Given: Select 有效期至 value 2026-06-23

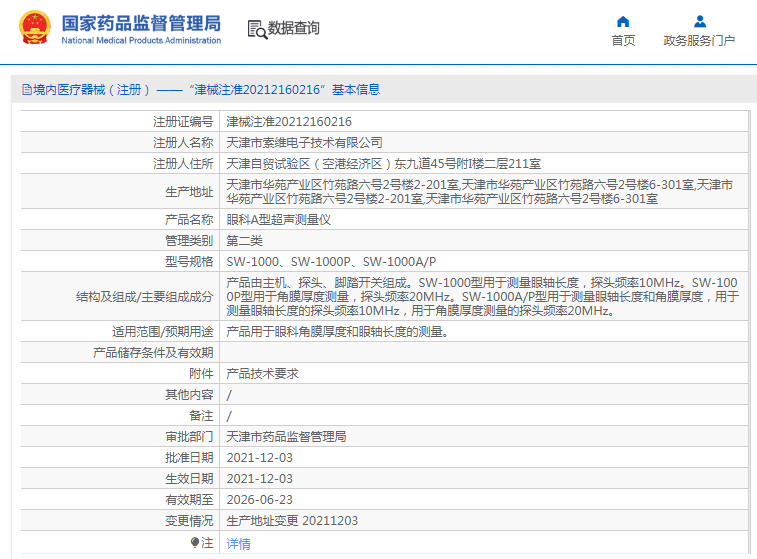Looking at the screenshot, I should pos(259,500).
